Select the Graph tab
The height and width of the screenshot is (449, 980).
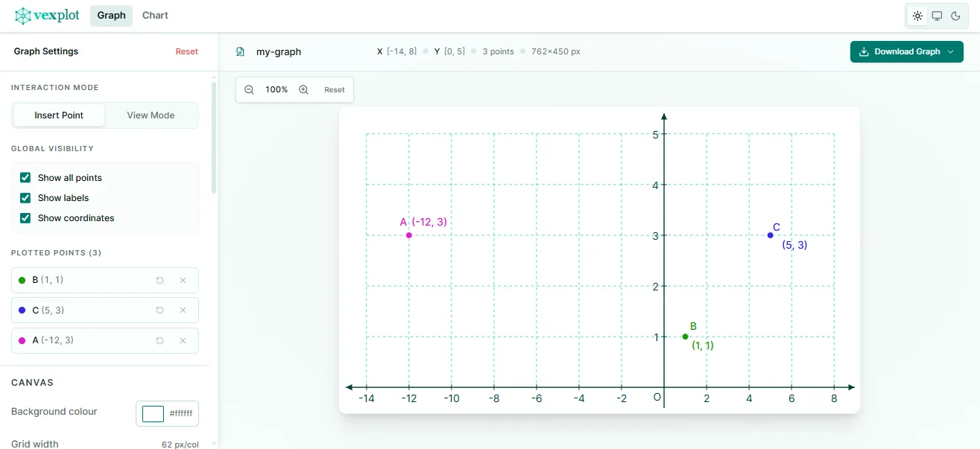pos(111,15)
